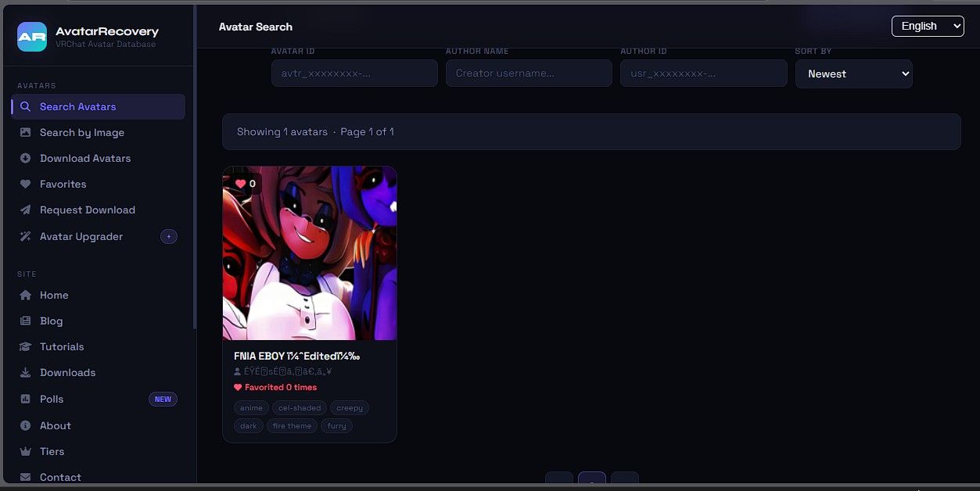Select the cel-shaded tag

click(300, 407)
